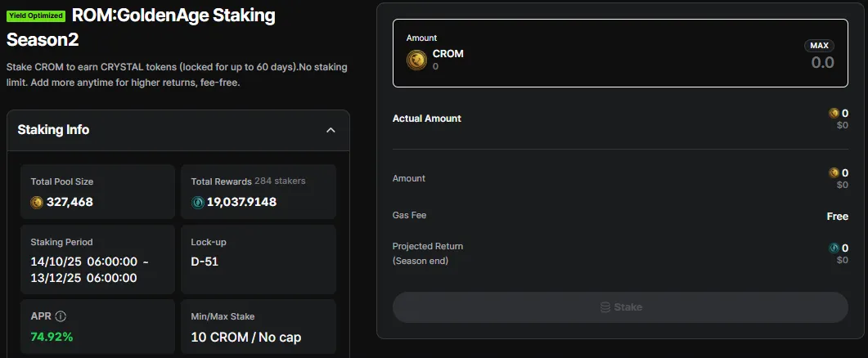Image resolution: width=868 pixels, height=358 pixels.
Task: Click the Staking Period card
Action: pyautogui.click(x=98, y=260)
